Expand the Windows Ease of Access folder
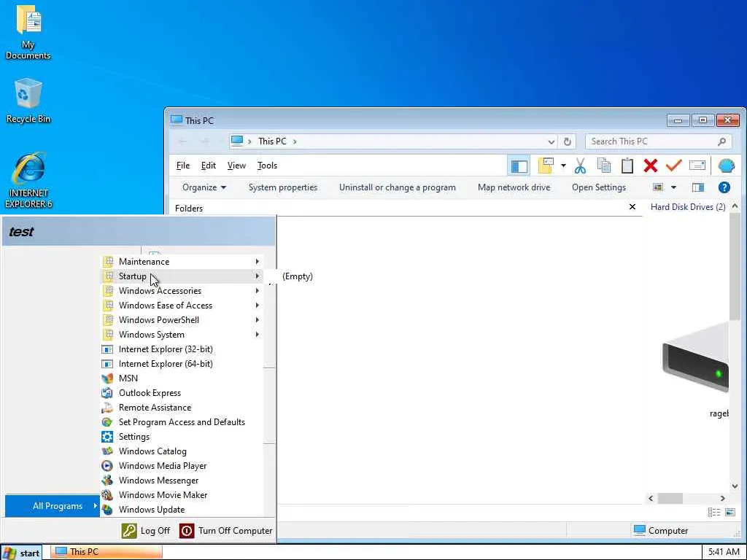Screen dimensions: 747x560 tap(182, 306)
